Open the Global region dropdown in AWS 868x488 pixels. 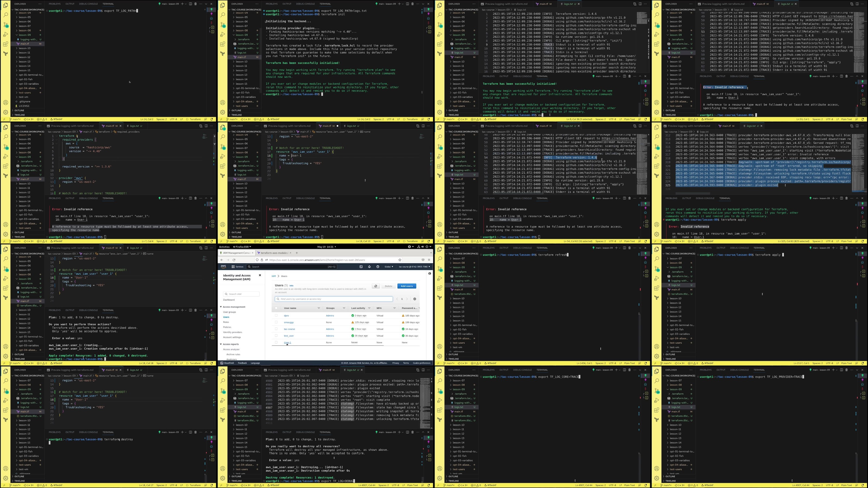tap(389, 267)
